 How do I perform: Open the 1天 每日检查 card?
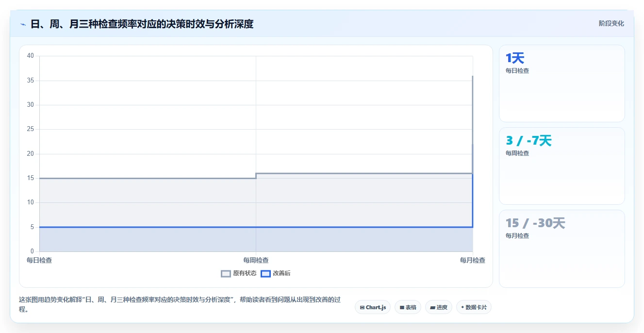click(x=561, y=83)
